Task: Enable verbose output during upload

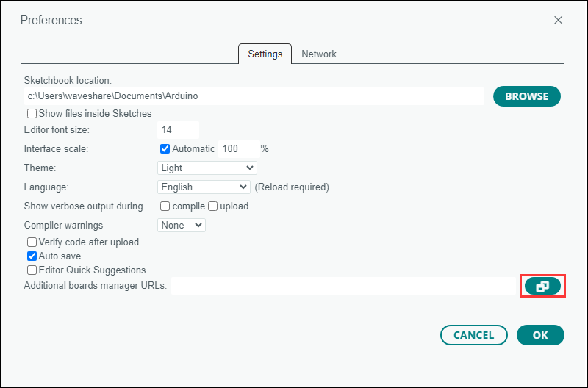Action: pos(212,206)
